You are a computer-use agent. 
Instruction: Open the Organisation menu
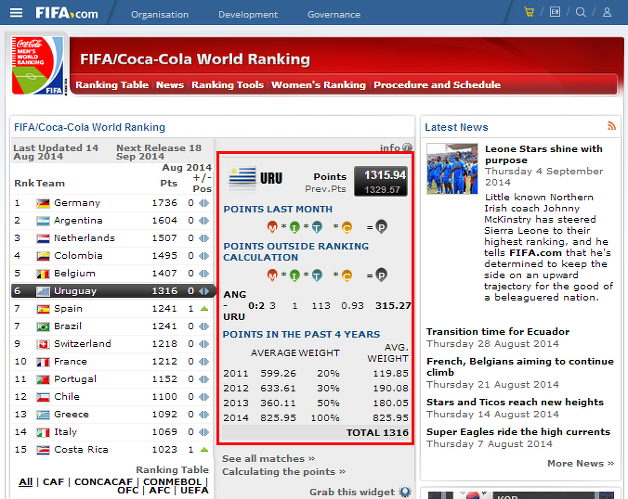pyautogui.click(x=160, y=14)
